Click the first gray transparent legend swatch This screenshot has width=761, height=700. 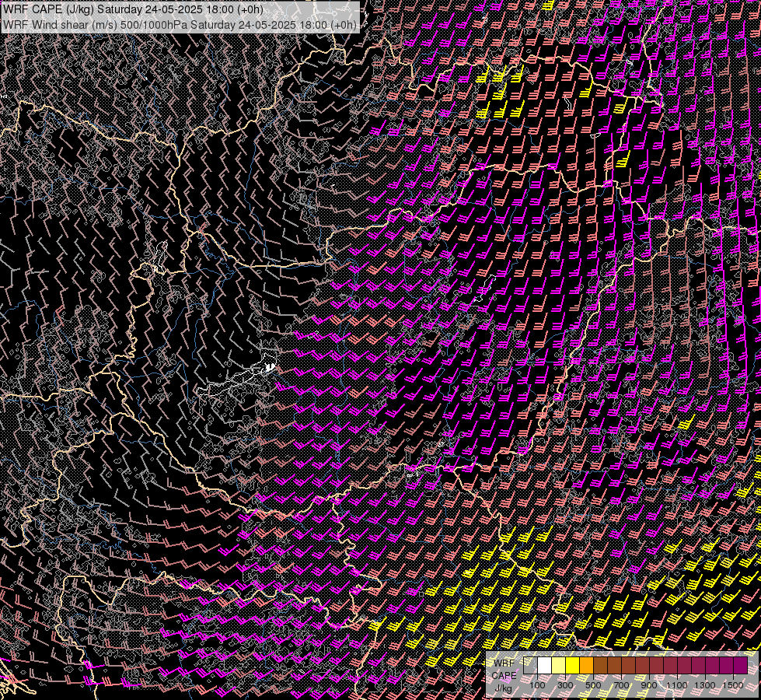(x=530, y=666)
